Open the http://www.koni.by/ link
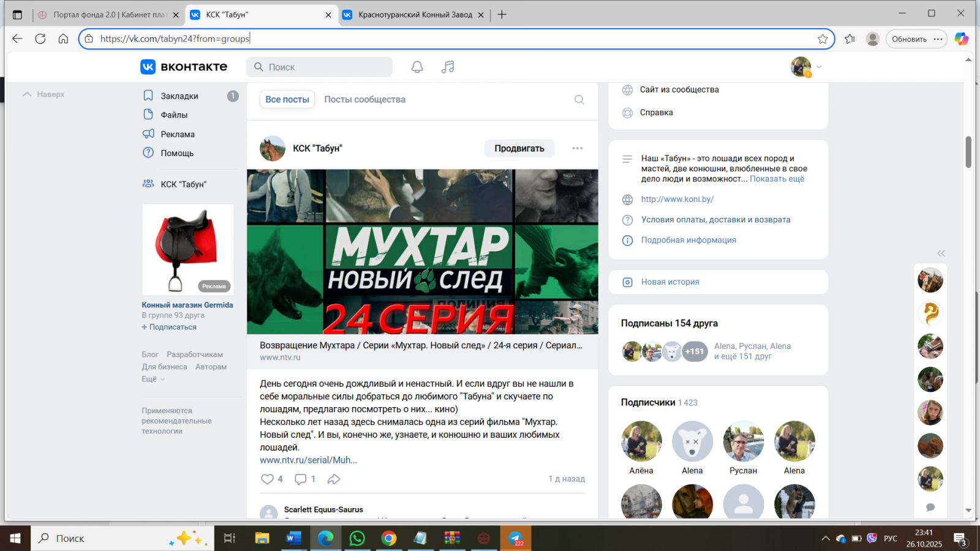This screenshot has width=980, height=551. click(677, 199)
